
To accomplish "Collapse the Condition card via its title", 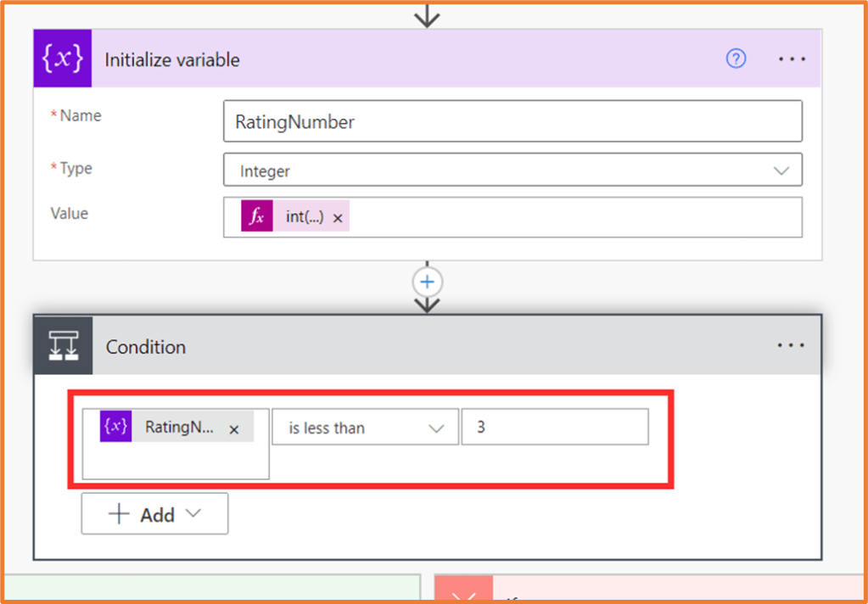I will (x=146, y=347).
